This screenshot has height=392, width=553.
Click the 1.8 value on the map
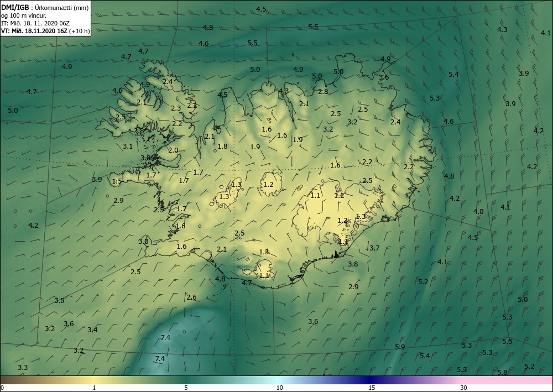point(222,147)
